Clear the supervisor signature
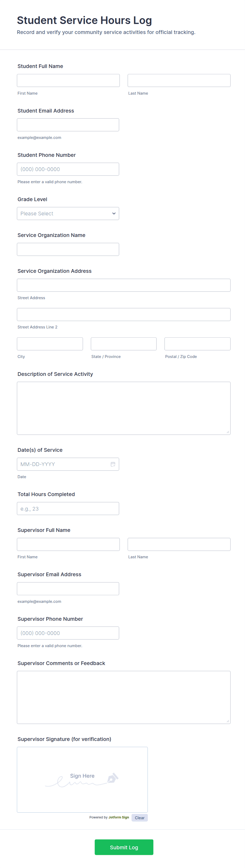This screenshot has width=245, height=868. (139, 818)
